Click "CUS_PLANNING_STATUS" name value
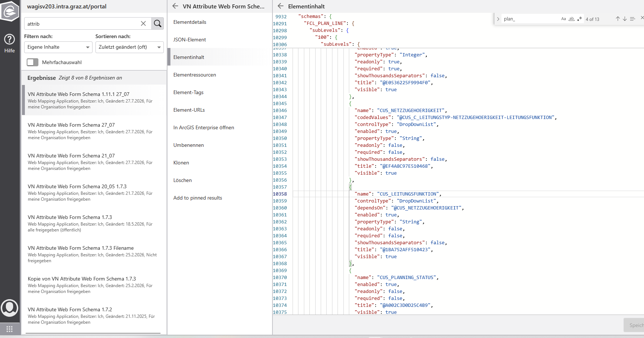 (408, 278)
